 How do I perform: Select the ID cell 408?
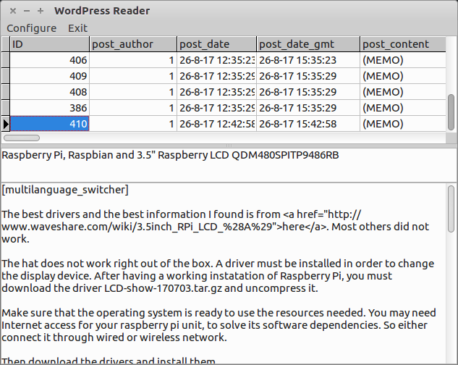click(x=49, y=92)
